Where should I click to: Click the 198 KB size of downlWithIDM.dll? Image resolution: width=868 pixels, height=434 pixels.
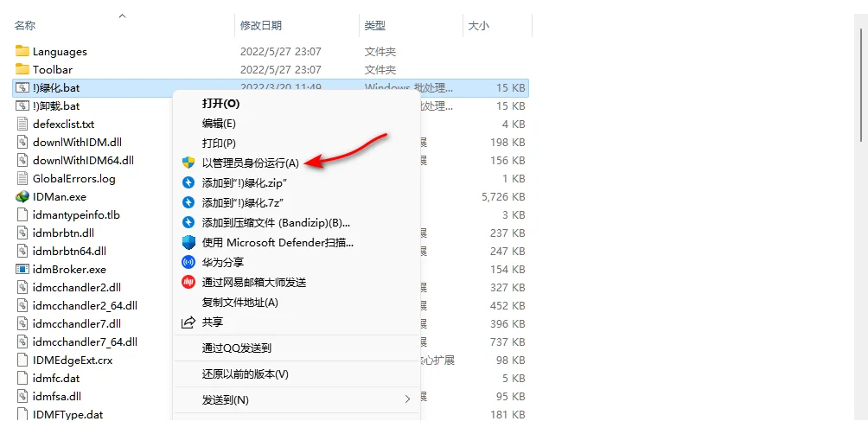(x=507, y=143)
